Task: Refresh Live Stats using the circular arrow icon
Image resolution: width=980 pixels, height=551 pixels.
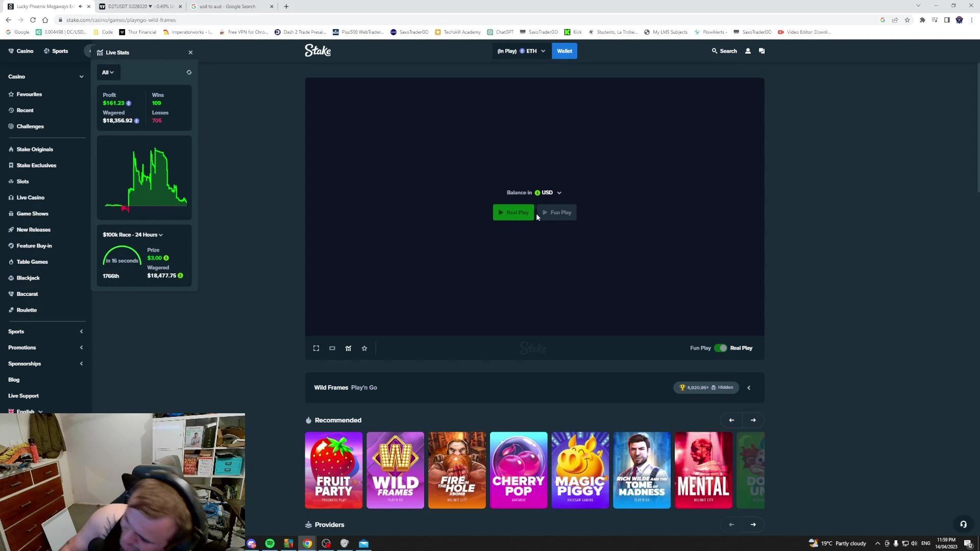Action: [189, 72]
